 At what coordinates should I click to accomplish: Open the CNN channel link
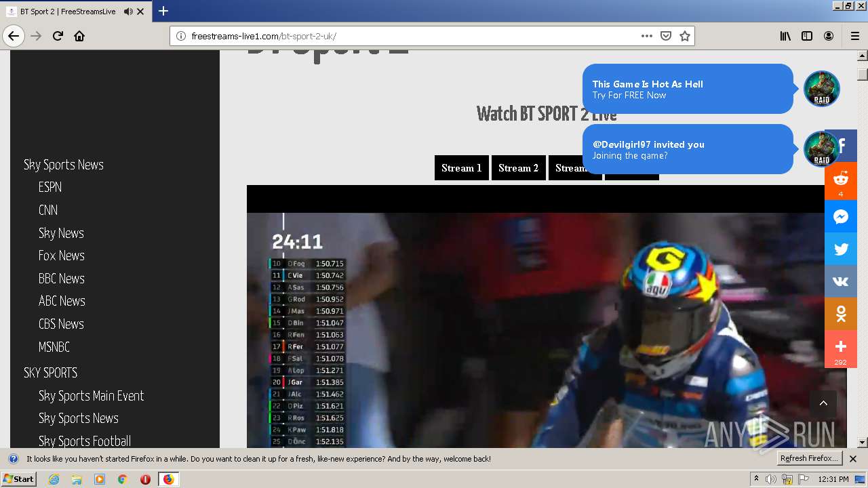click(x=48, y=210)
